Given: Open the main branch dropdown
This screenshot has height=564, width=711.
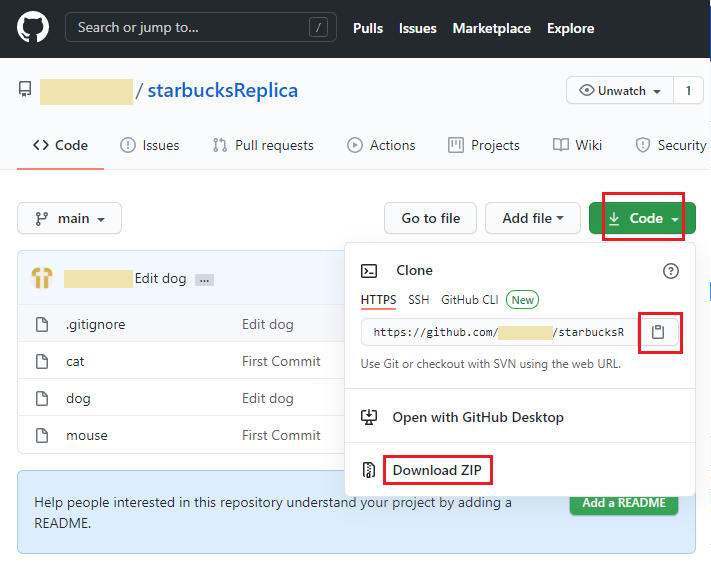Looking at the screenshot, I should [69, 218].
